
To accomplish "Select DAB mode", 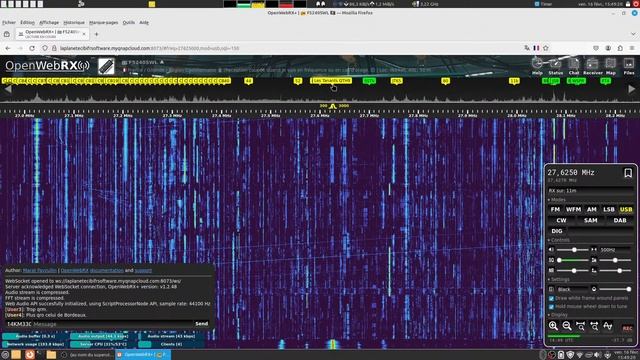I will 620,220.
